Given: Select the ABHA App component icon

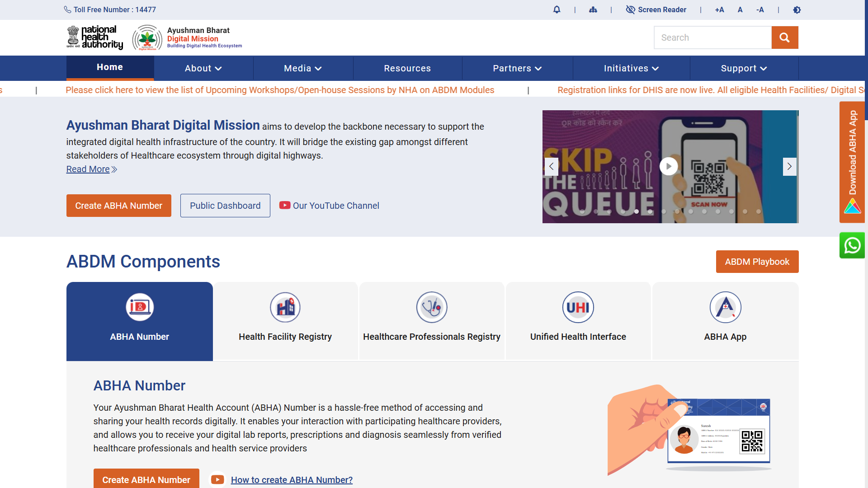Looking at the screenshot, I should pyautogui.click(x=725, y=307).
